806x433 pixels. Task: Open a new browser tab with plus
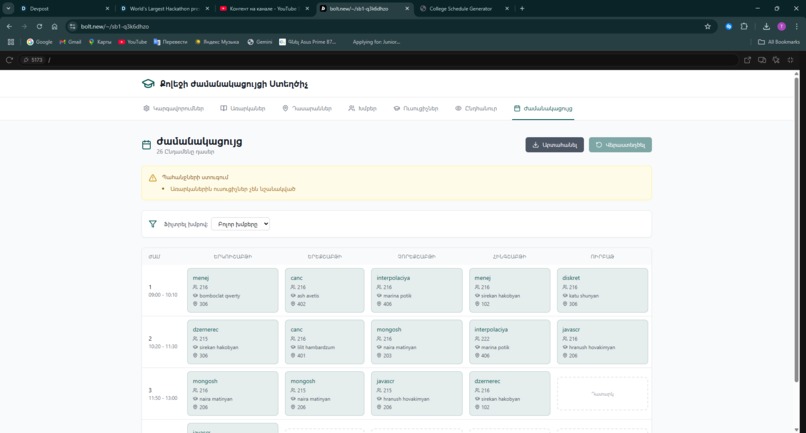pos(522,8)
